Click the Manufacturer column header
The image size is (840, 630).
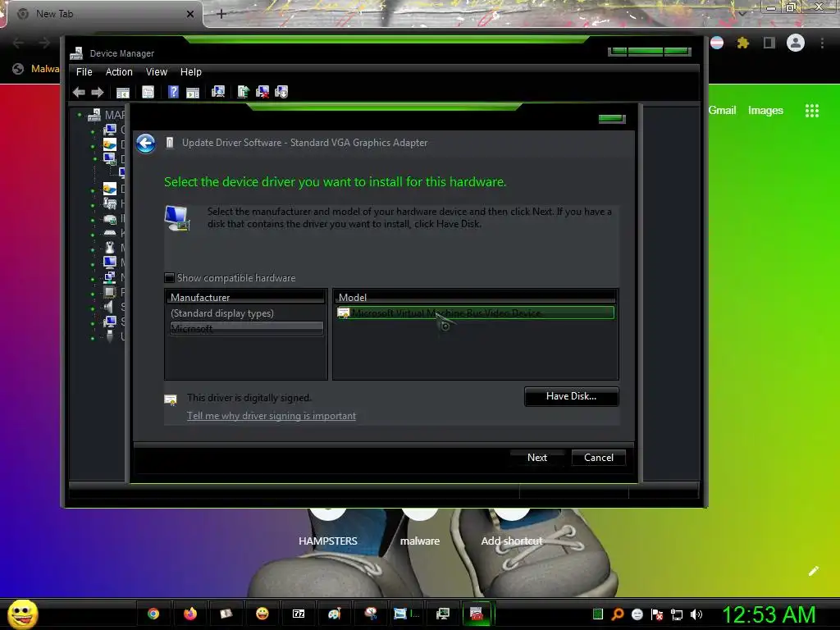tap(246, 297)
